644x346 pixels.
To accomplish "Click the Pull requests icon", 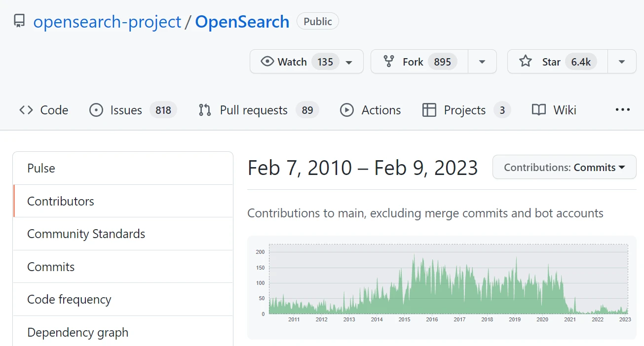I will (205, 110).
